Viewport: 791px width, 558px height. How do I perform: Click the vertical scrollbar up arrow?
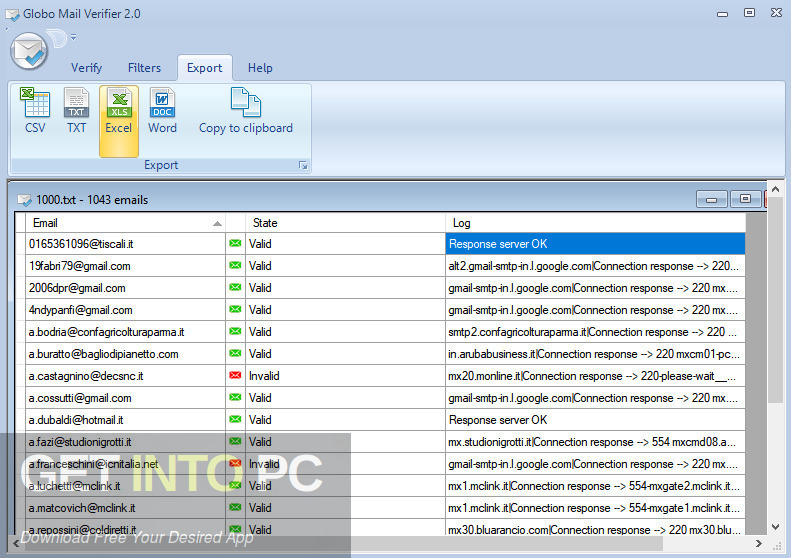click(x=775, y=189)
